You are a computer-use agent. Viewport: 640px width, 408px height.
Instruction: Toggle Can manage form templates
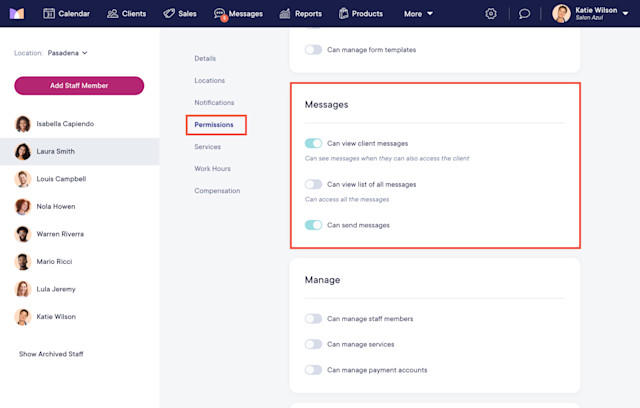313,50
